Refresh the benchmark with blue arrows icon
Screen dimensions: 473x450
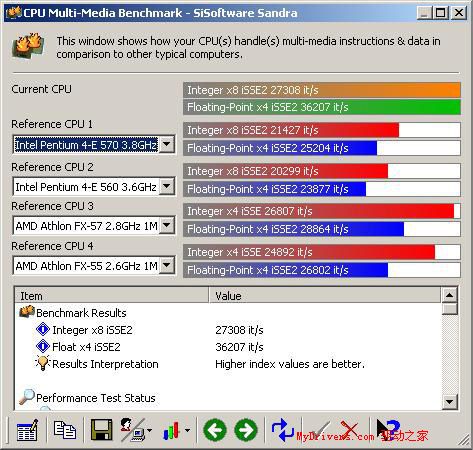282,430
